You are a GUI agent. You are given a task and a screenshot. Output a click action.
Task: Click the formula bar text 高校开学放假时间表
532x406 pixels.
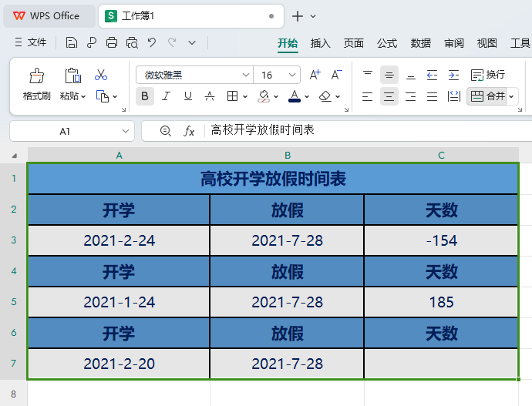point(263,130)
